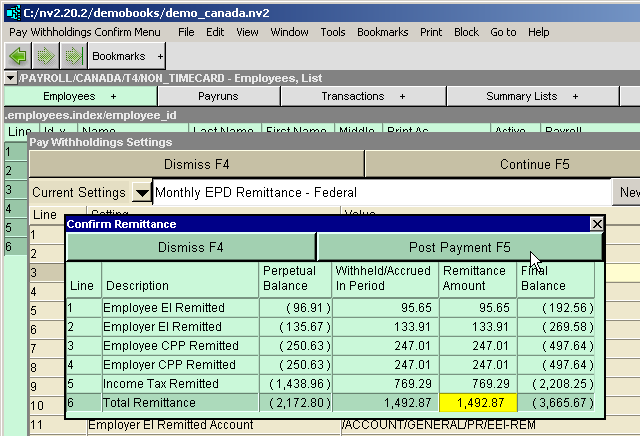Click the first forward arrow icon

tap(45, 57)
